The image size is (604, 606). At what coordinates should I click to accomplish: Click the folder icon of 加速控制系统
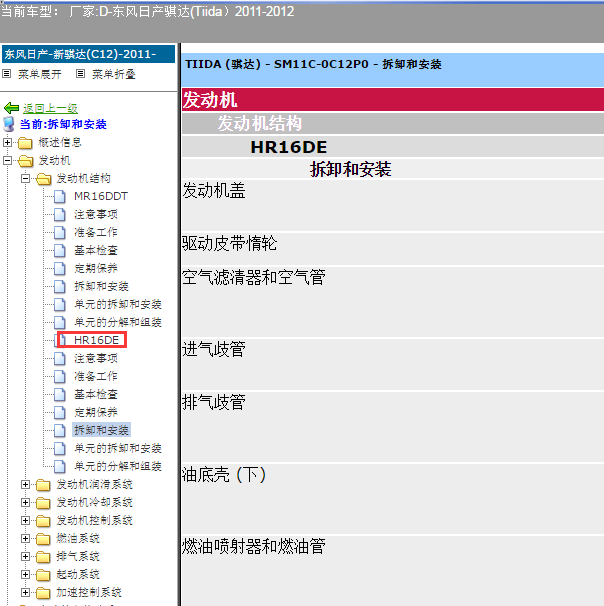[43, 592]
